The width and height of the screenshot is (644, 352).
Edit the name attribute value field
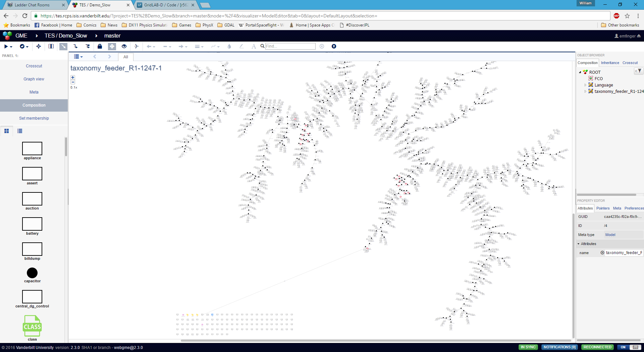pos(624,253)
